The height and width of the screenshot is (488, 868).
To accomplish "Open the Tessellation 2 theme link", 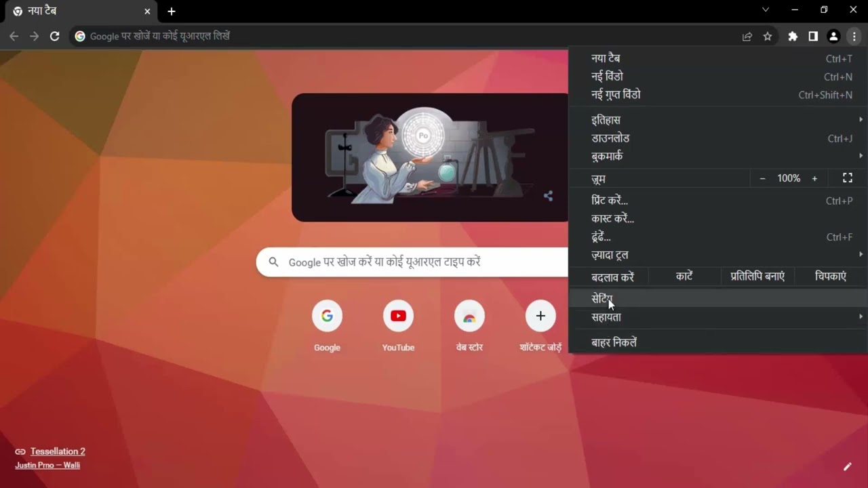I will (58, 451).
